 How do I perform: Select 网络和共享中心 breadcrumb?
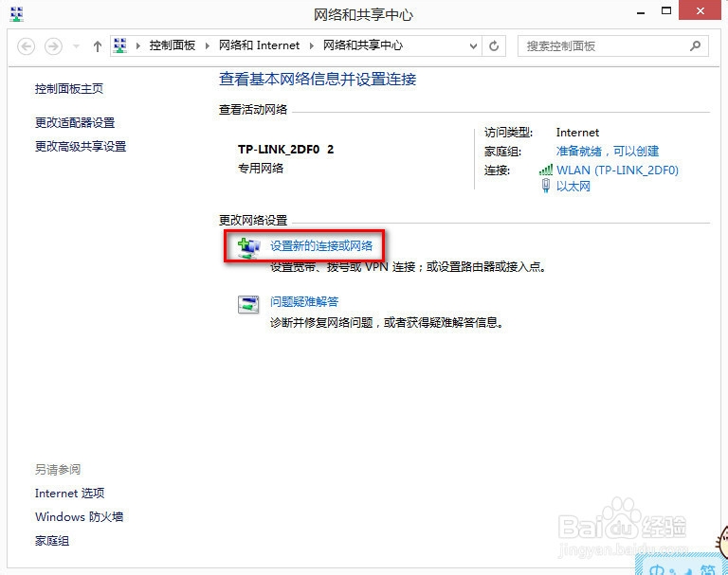pyautogui.click(x=363, y=45)
